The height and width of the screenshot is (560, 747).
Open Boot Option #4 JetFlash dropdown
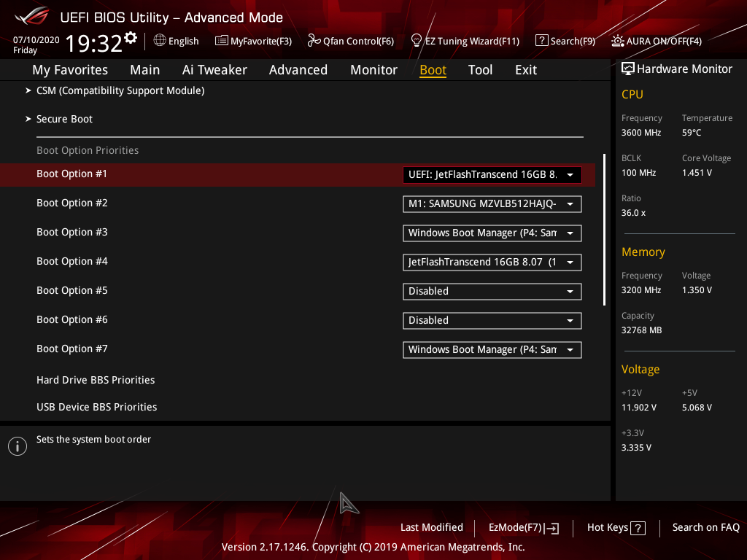(x=492, y=262)
